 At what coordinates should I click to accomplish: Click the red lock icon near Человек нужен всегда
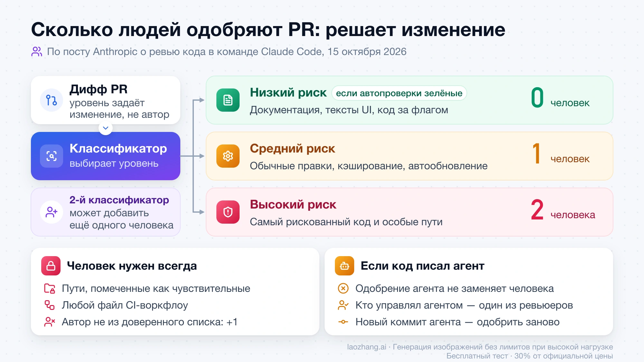coord(51,266)
